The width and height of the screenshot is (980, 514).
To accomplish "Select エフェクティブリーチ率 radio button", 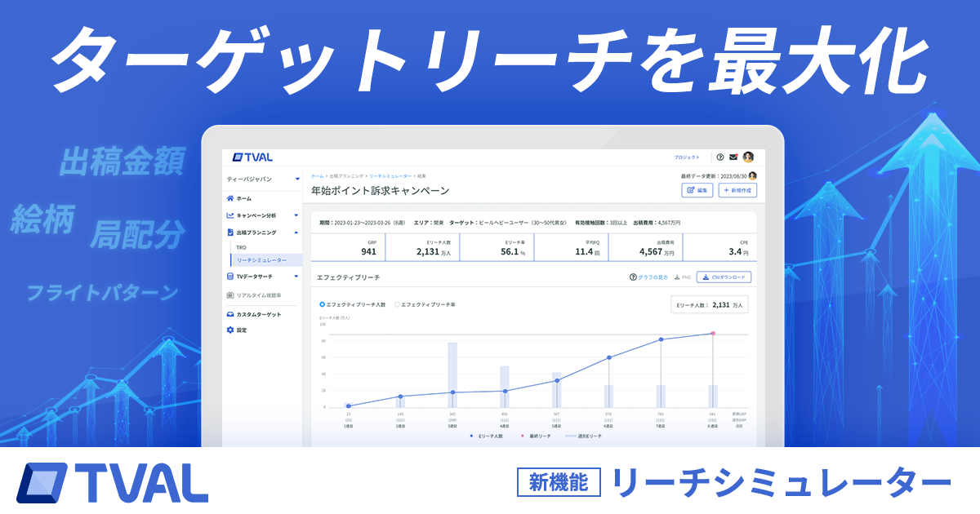I will tap(397, 304).
